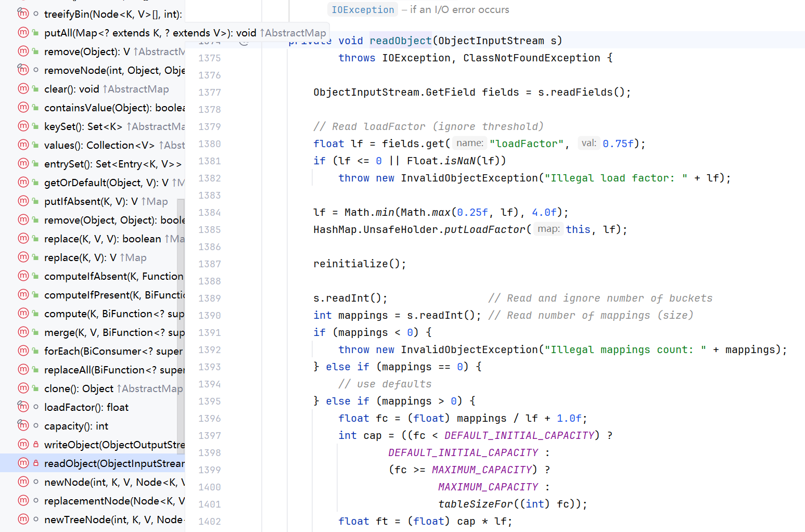
Task: Click the method icon next to keySet()
Action: (x=23, y=126)
